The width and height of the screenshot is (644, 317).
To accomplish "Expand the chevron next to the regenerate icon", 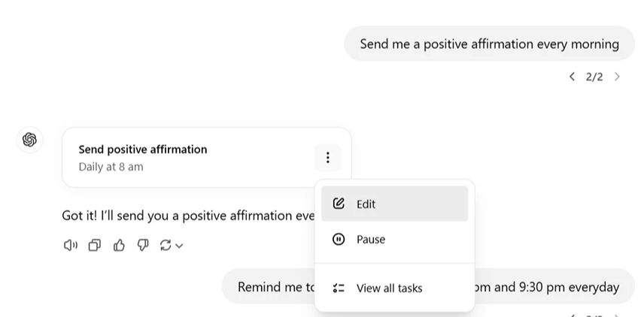I will point(179,246).
